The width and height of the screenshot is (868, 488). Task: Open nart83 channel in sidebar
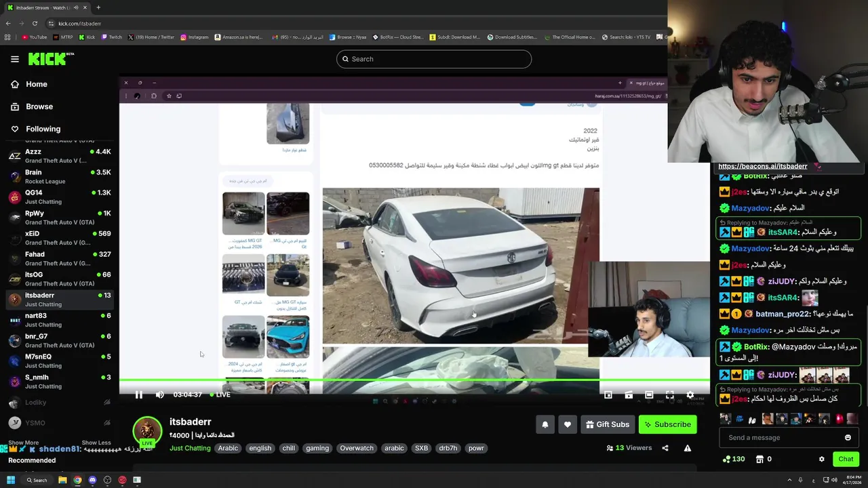60,320
